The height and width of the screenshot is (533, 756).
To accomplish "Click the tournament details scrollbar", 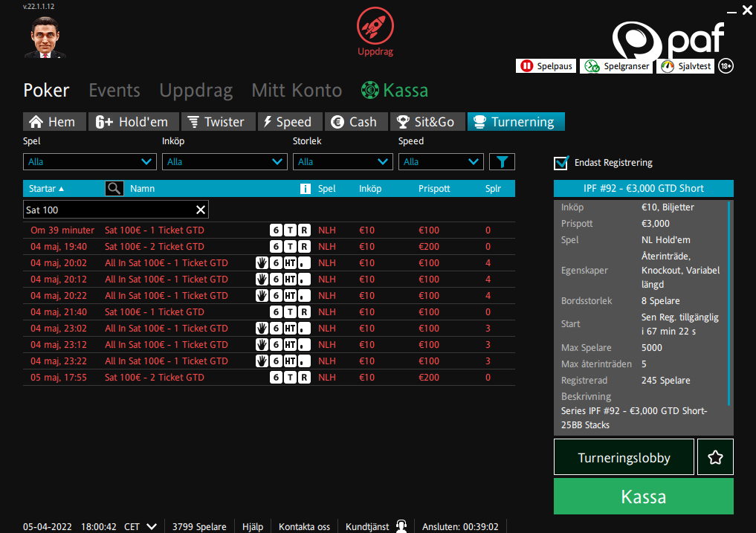I will 729,297.
